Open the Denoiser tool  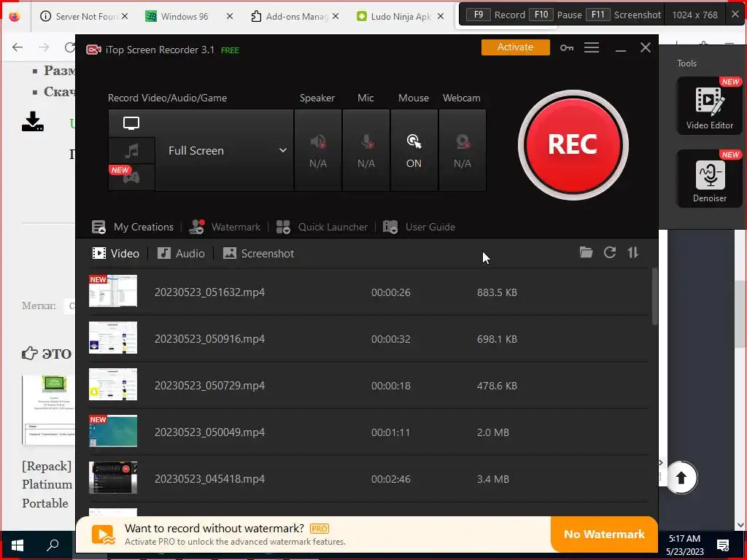click(x=709, y=179)
